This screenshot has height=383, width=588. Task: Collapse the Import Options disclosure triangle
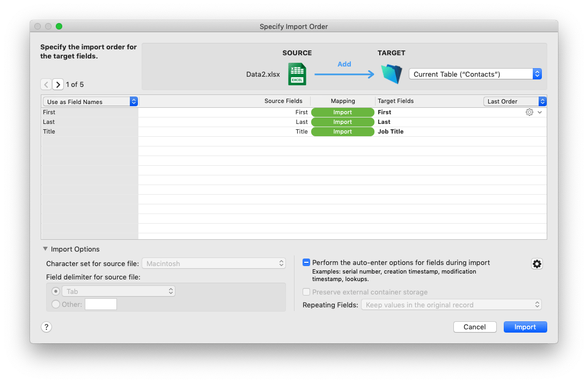[46, 249]
